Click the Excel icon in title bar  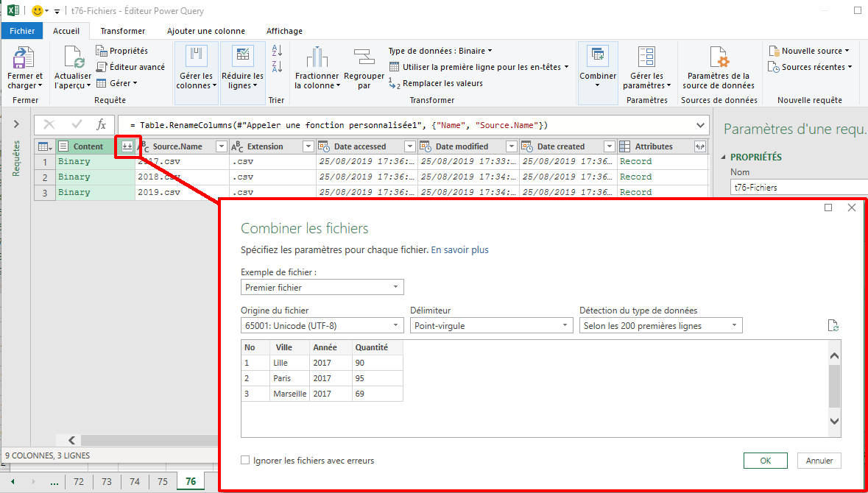pos(14,10)
